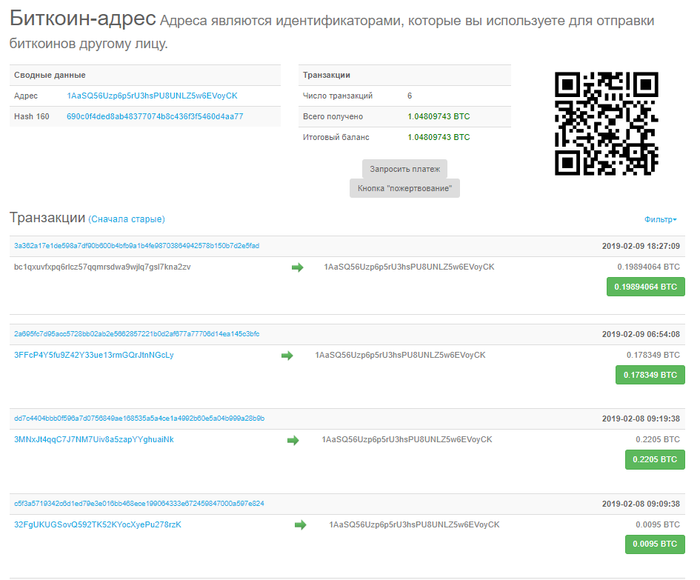Open transaction hash starting with 3a362a17
The image size is (700, 580).
[136, 246]
